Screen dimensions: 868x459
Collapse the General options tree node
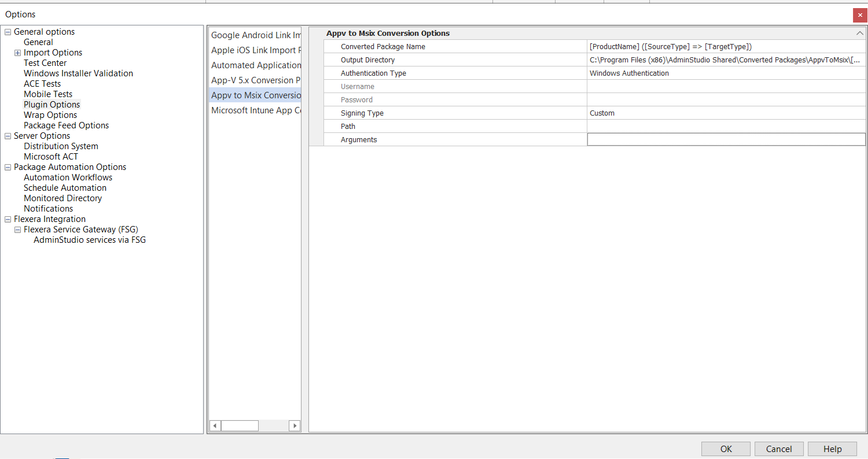click(8, 32)
